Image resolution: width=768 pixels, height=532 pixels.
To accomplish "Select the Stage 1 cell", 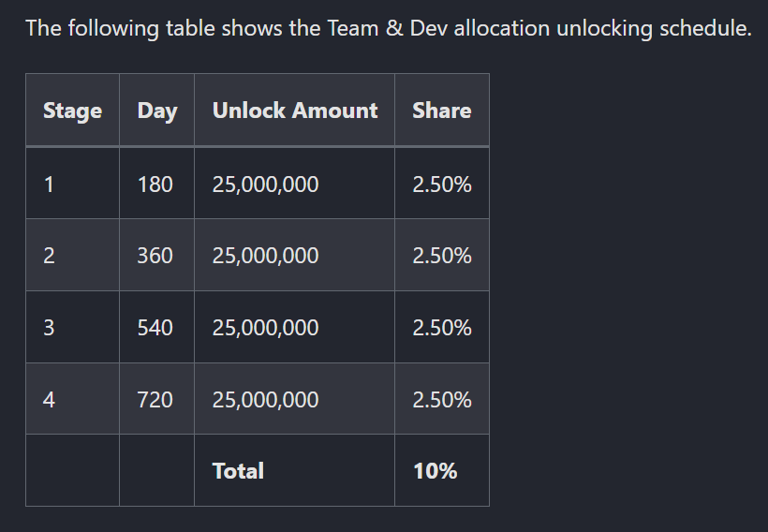I will [x=72, y=184].
